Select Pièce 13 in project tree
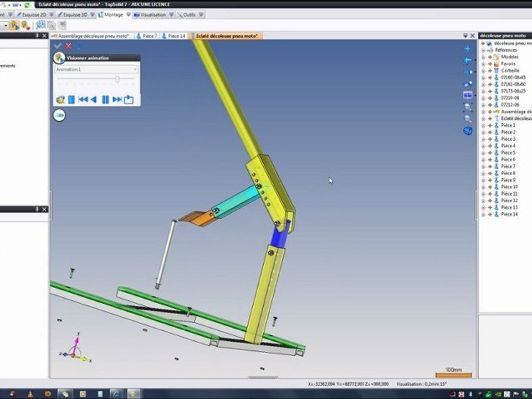The width and height of the screenshot is (532, 399). 509,207
